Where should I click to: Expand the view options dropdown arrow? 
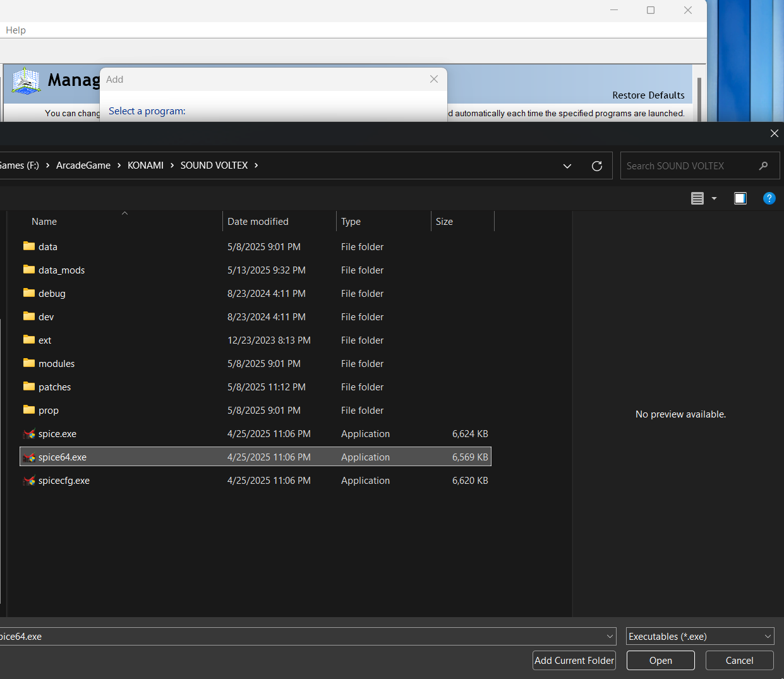point(715,198)
